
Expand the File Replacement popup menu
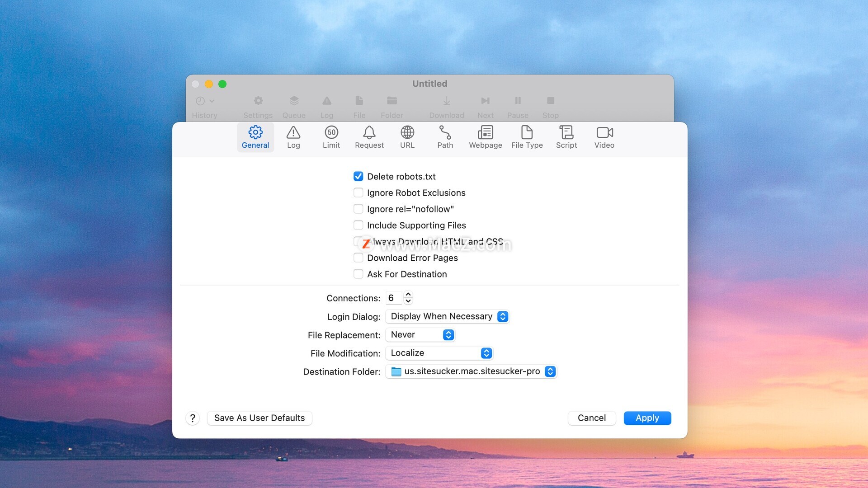[x=420, y=335]
